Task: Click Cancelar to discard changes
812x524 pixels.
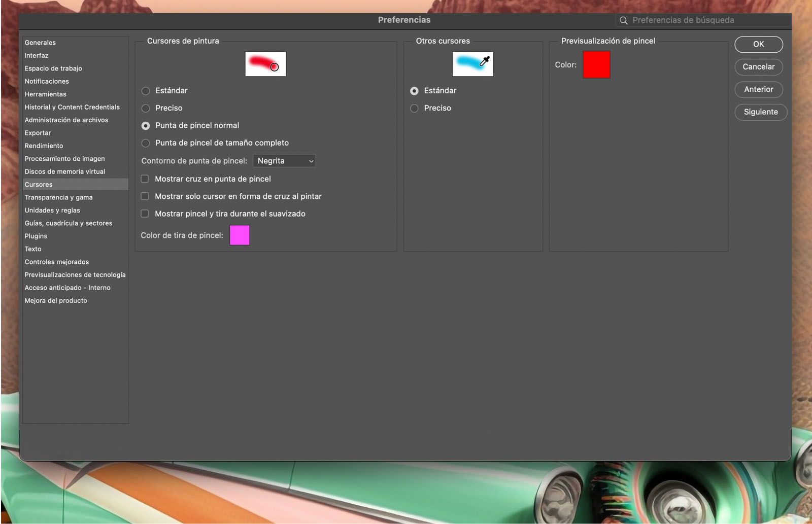Action: [x=758, y=67]
